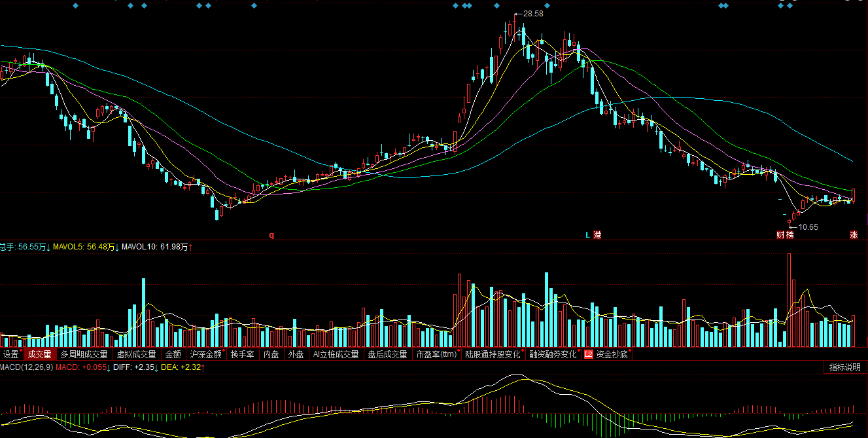Open the 设置 indicator settings
Image resolution: width=868 pixels, height=438 pixels.
(x=10, y=354)
